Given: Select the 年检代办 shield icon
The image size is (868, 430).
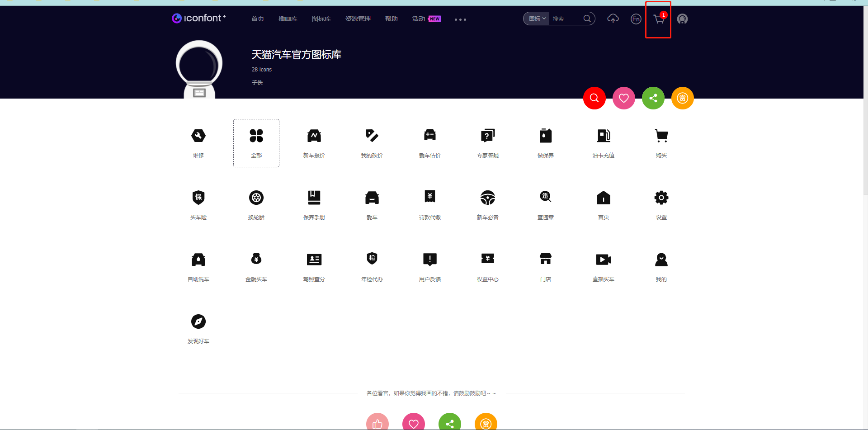Looking at the screenshot, I should (372, 259).
